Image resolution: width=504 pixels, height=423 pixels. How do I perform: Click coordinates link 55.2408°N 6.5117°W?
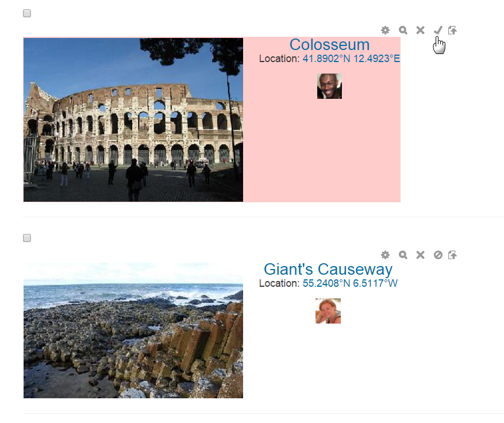[x=350, y=283]
